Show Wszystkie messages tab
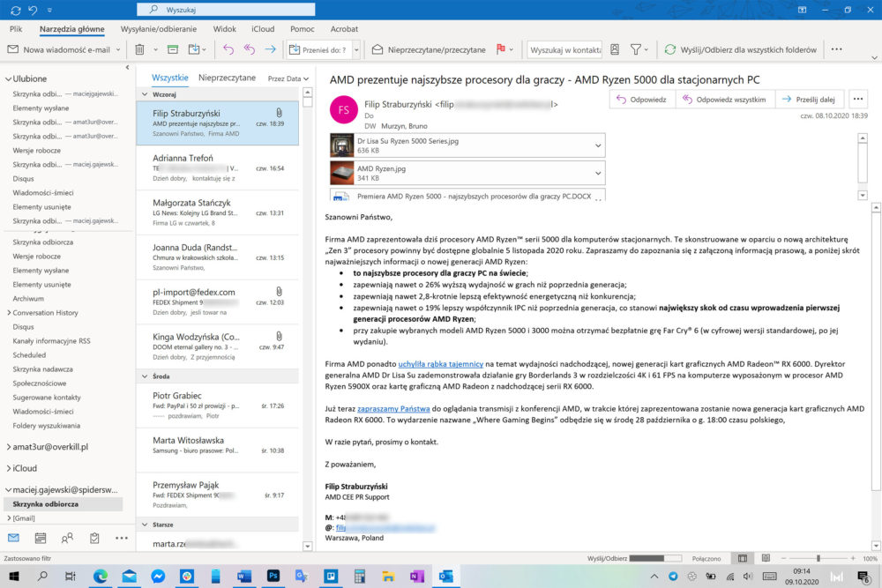Viewport: 882px width, 588px height. (170, 78)
